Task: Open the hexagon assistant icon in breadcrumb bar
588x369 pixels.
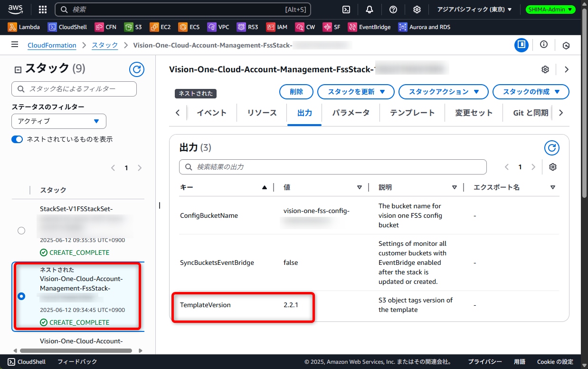Action: click(x=566, y=46)
